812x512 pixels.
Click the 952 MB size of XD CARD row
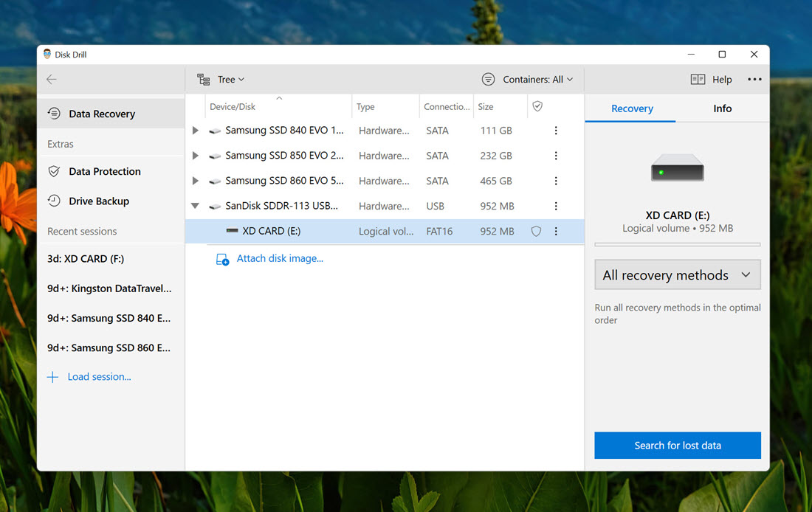pos(497,232)
